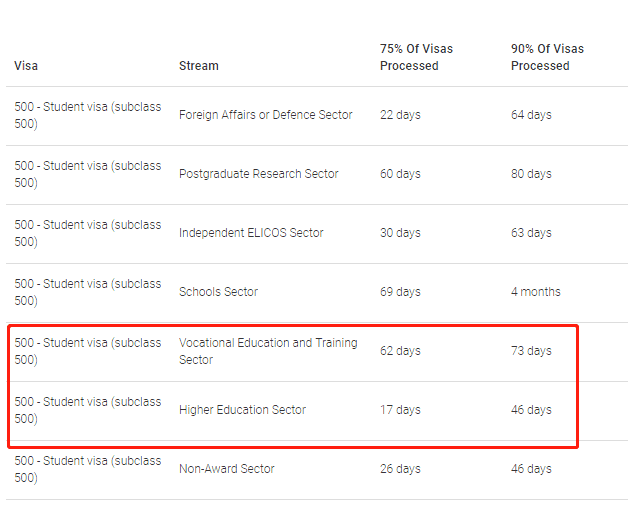Image resolution: width=628 pixels, height=515 pixels.
Task: Select the Non-Award Sector cell
Action: coord(227,469)
